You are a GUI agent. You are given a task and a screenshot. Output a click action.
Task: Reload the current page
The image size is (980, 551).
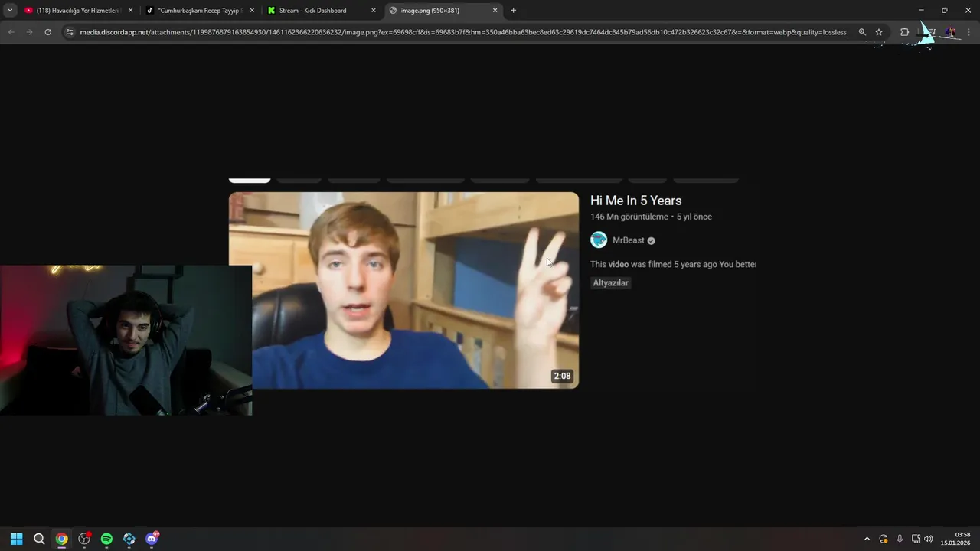tap(47, 32)
